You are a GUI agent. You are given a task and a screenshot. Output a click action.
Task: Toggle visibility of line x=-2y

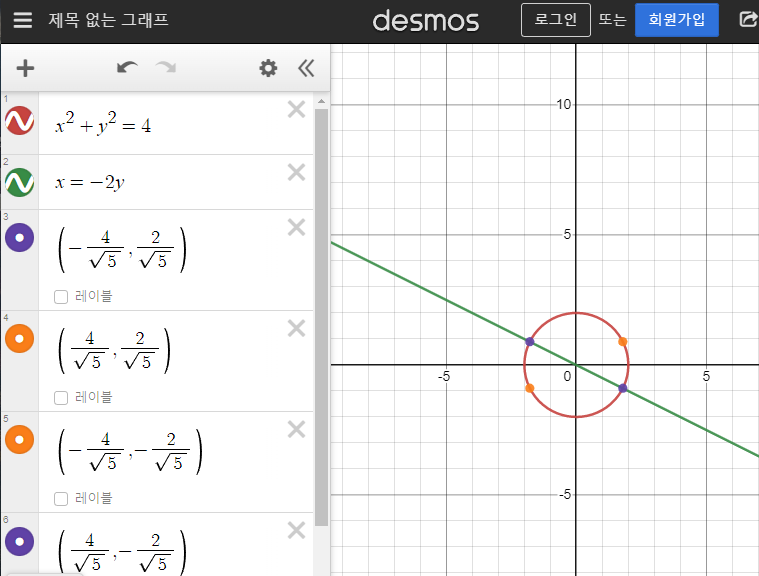[x=19, y=182]
